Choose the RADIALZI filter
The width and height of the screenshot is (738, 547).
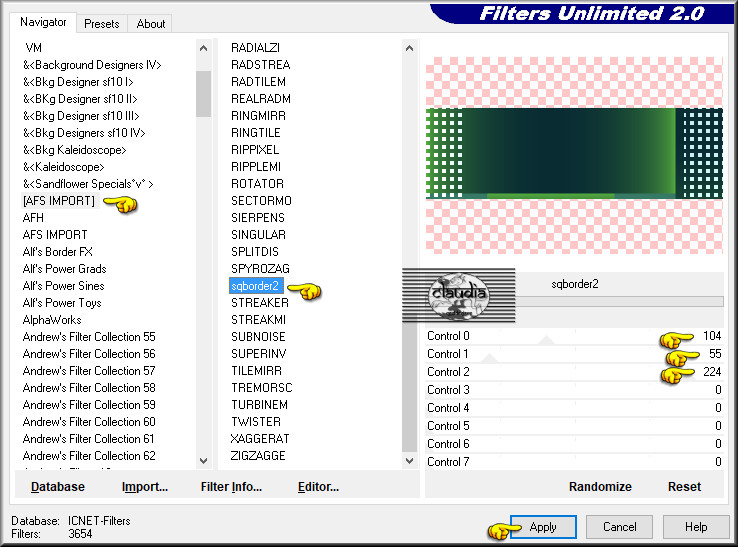(256, 48)
